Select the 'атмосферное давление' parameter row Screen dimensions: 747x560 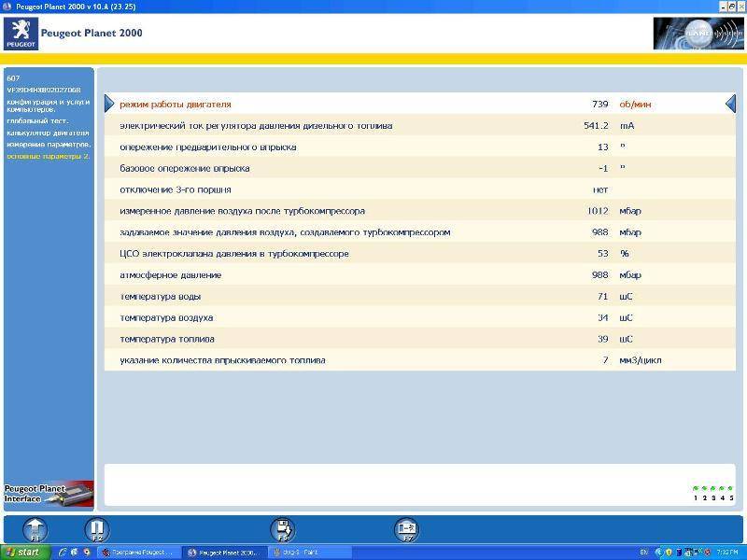pos(170,275)
